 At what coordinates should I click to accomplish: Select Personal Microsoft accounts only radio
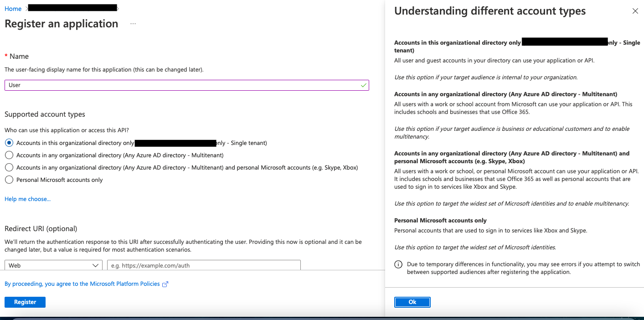9,180
